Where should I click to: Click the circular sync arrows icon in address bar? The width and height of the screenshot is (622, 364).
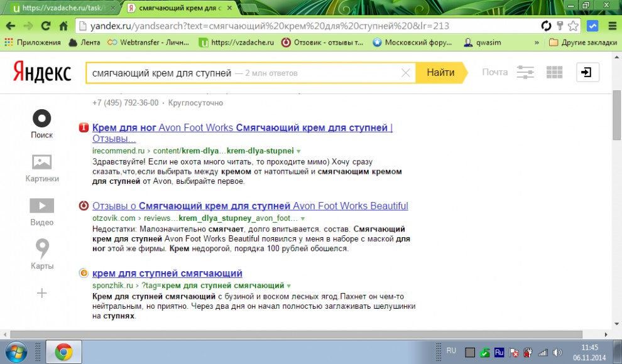click(546, 26)
